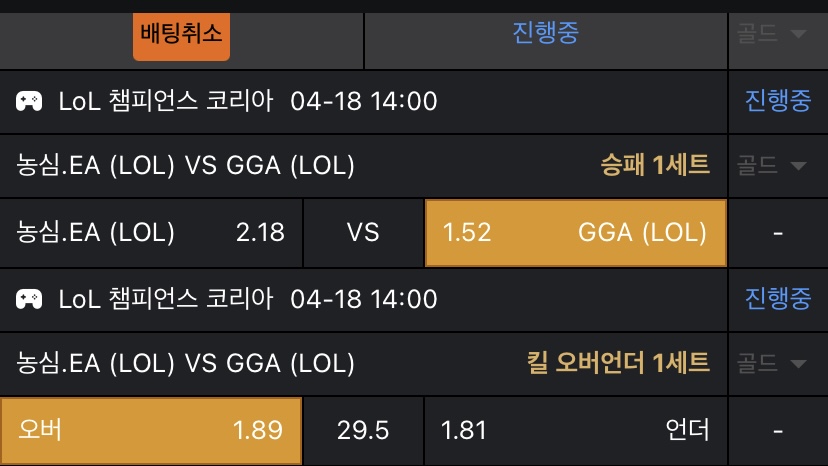
Task: Click gamepad icon above the 승패 1세트 match
Action: pos(29,101)
